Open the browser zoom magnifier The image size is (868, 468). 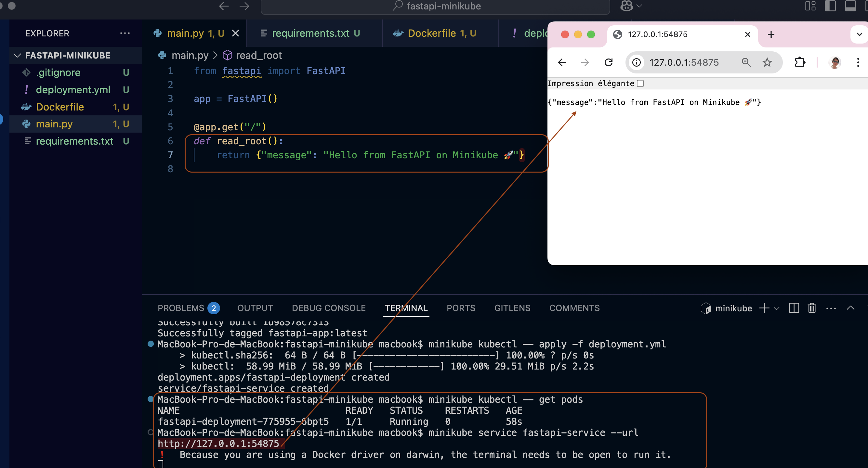[746, 62]
